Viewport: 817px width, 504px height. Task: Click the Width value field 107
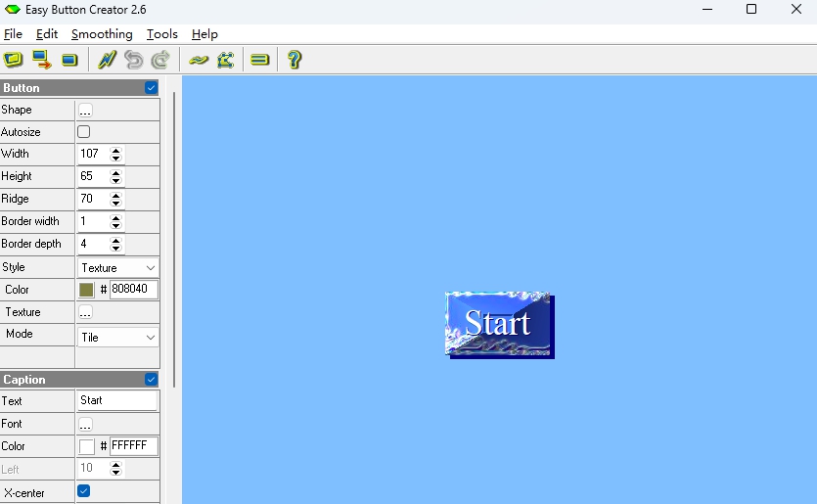point(94,155)
